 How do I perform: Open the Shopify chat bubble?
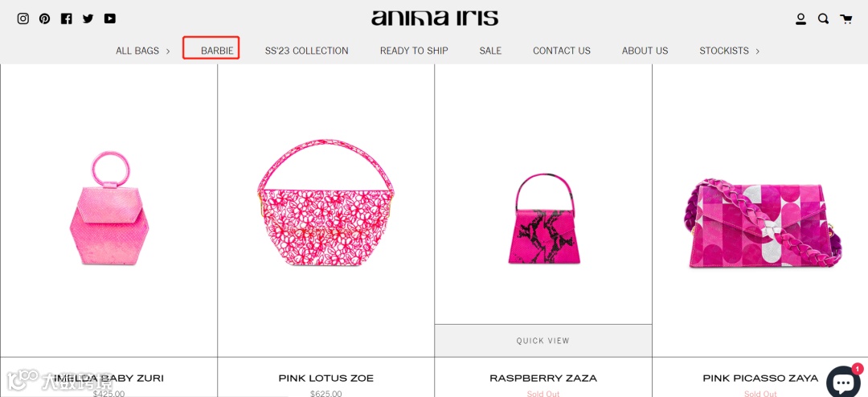(843, 382)
